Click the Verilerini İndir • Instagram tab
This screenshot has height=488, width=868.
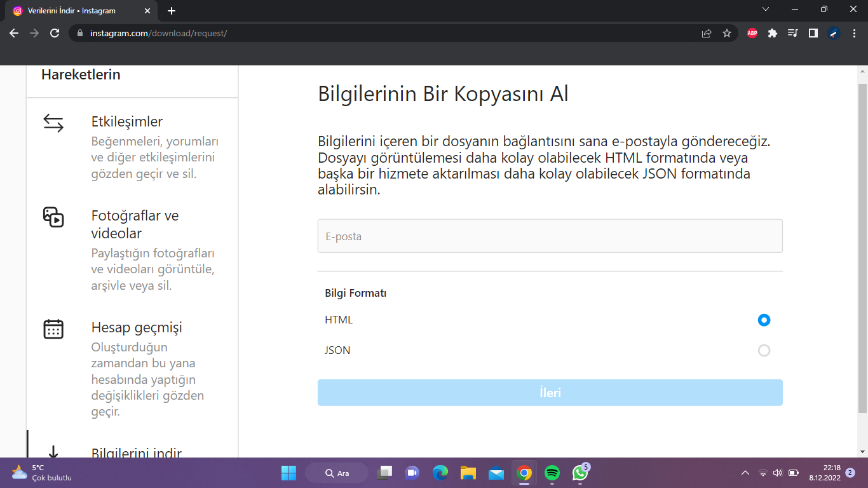pyautogui.click(x=81, y=11)
